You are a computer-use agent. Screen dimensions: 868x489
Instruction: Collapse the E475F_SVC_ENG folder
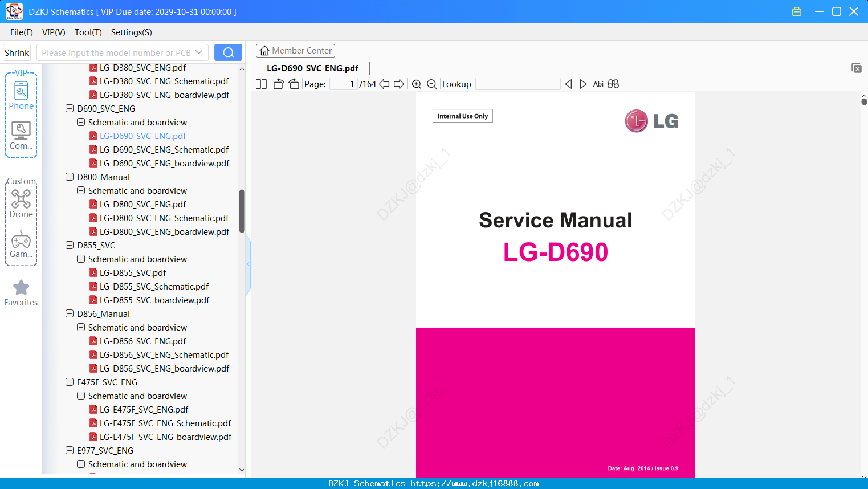[x=70, y=382]
